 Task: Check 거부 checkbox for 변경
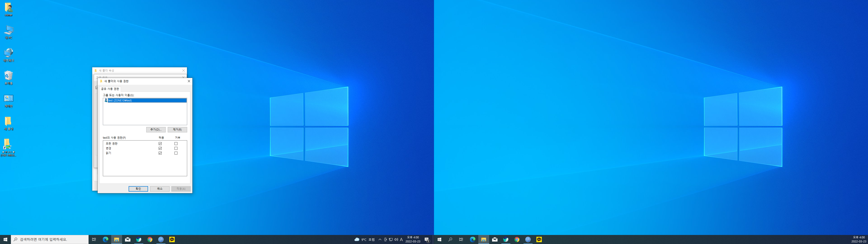pos(176,148)
